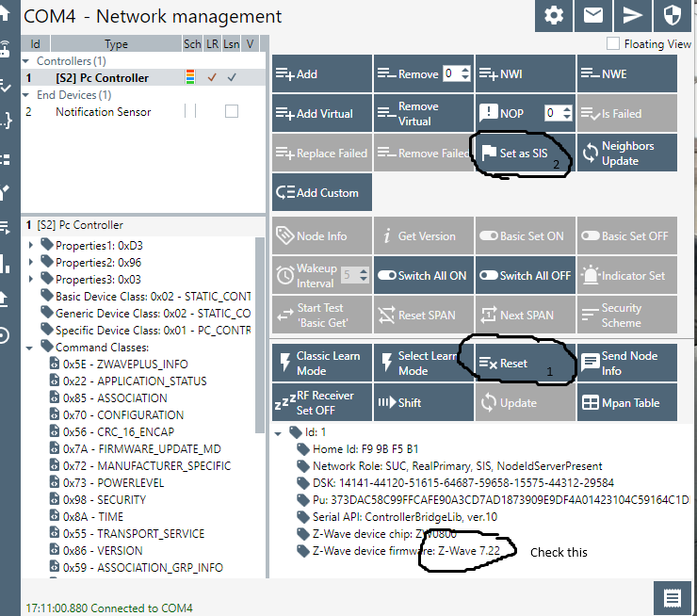Click the paper plane send icon
This screenshot has width=697, height=616.
(630, 16)
